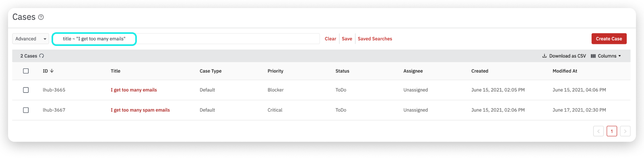
Task: Sort by the ID column arrow
Action: click(52, 71)
